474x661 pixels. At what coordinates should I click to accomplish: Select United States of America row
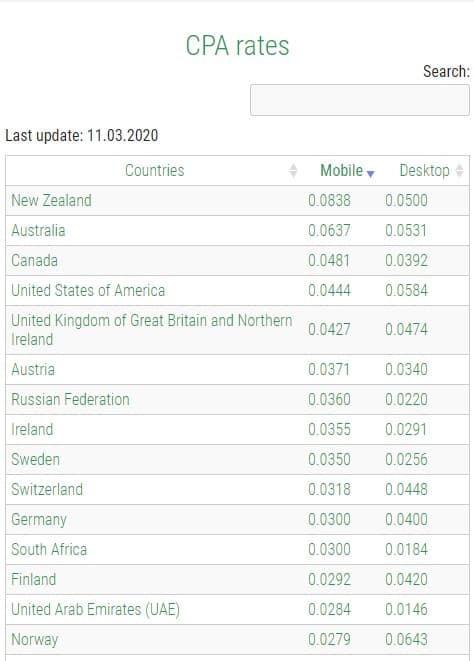237,290
